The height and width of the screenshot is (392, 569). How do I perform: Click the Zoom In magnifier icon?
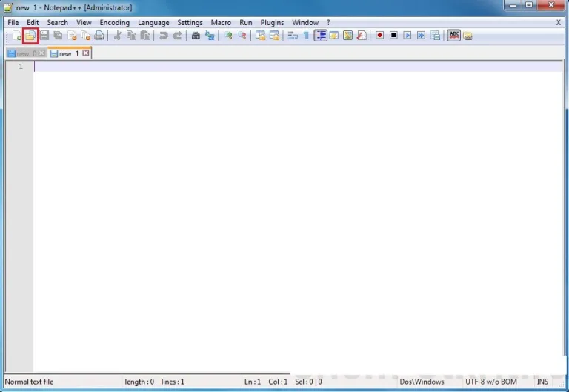[x=228, y=36]
